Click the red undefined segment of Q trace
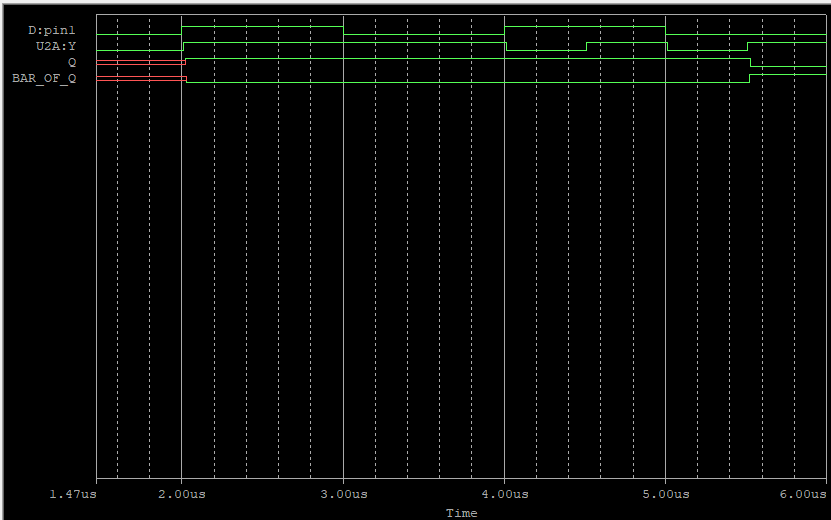Image resolution: width=831 pixels, height=520 pixels. pyautogui.click(x=140, y=63)
